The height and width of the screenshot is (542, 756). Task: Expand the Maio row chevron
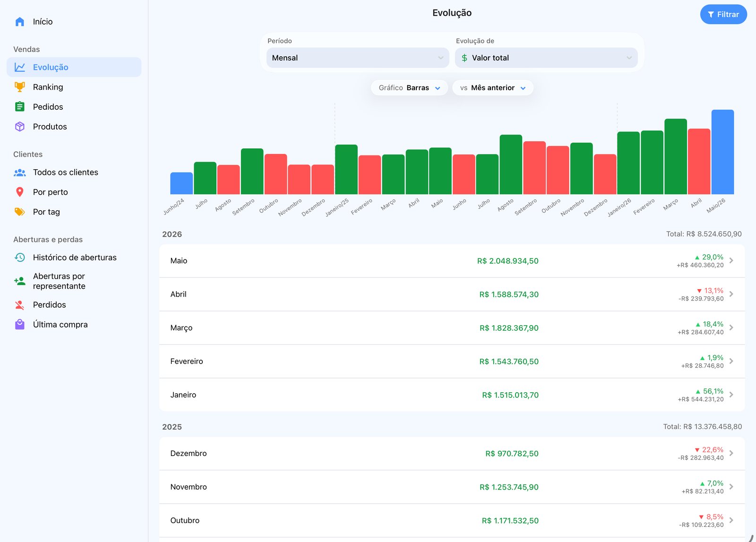point(731,261)
